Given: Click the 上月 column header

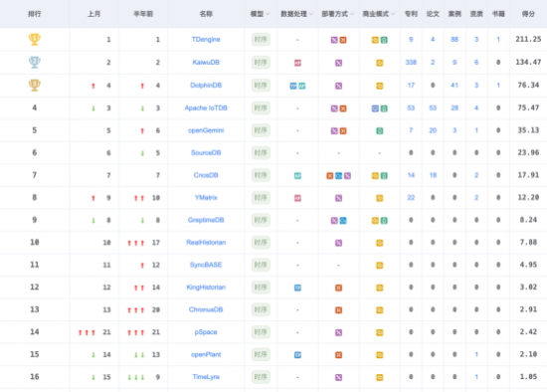Looking at the screenshot, I should coord(93,14).
